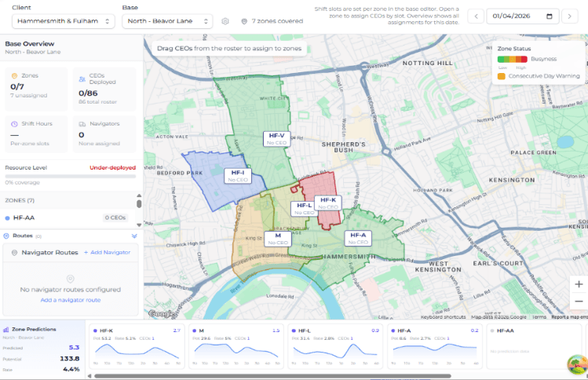Select the HF-V zone label on map
This screenshot has width=588, height=380.
click(x=276, y=139)
